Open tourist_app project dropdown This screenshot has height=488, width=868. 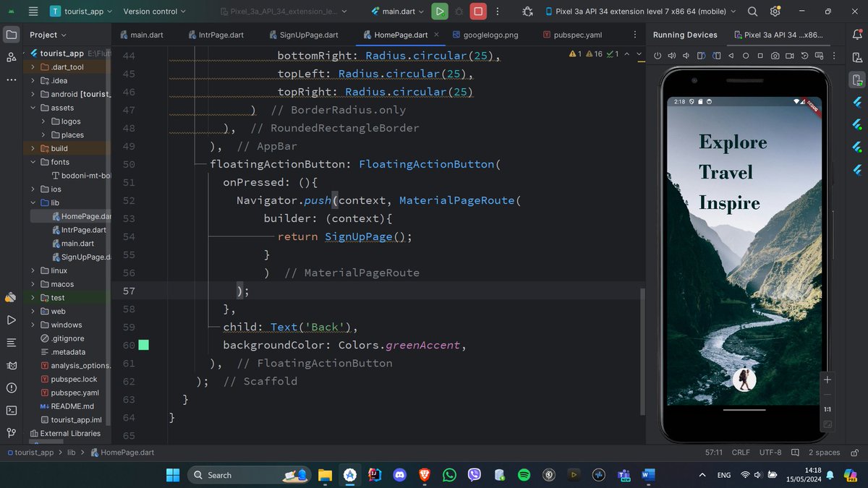(x=80, y=11)
